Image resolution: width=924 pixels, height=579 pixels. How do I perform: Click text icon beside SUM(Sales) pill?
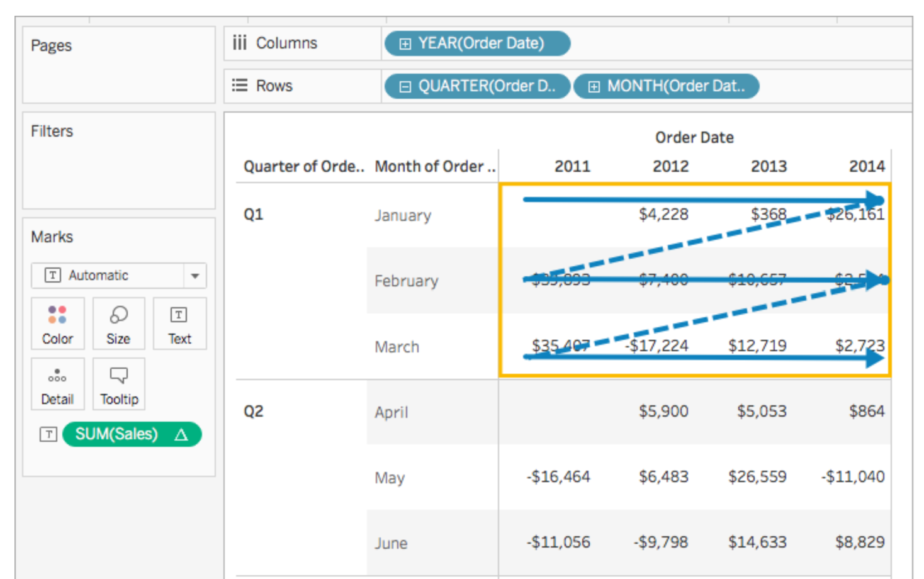coord(48,434)
